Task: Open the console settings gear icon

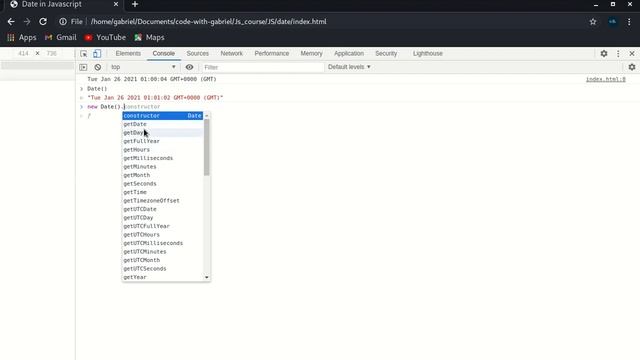Action: pos(632,67)
